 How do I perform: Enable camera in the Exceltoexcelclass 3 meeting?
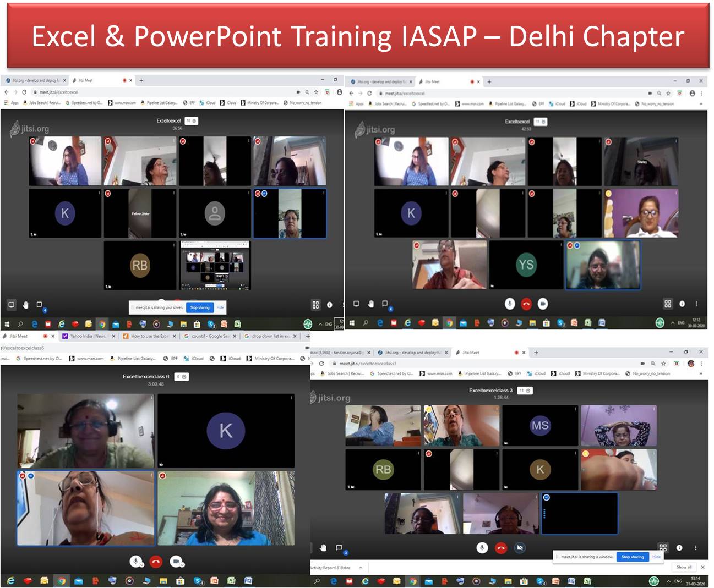[520, 547]
